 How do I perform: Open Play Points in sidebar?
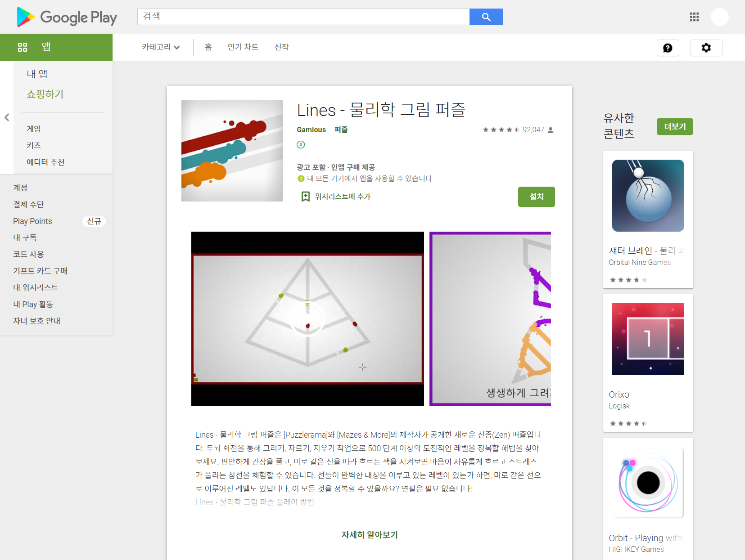pos(32,221)
